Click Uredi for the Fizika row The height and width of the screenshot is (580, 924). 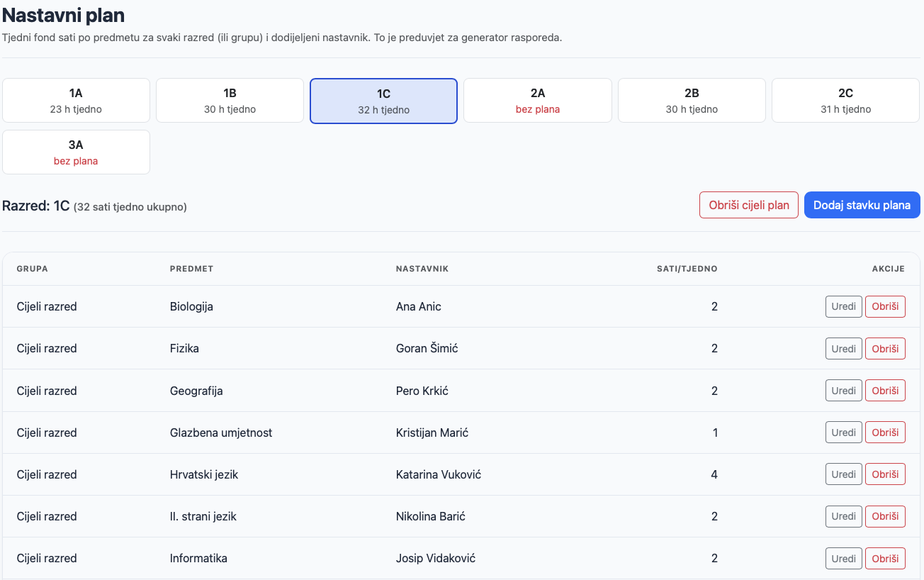tap(844, 348)
